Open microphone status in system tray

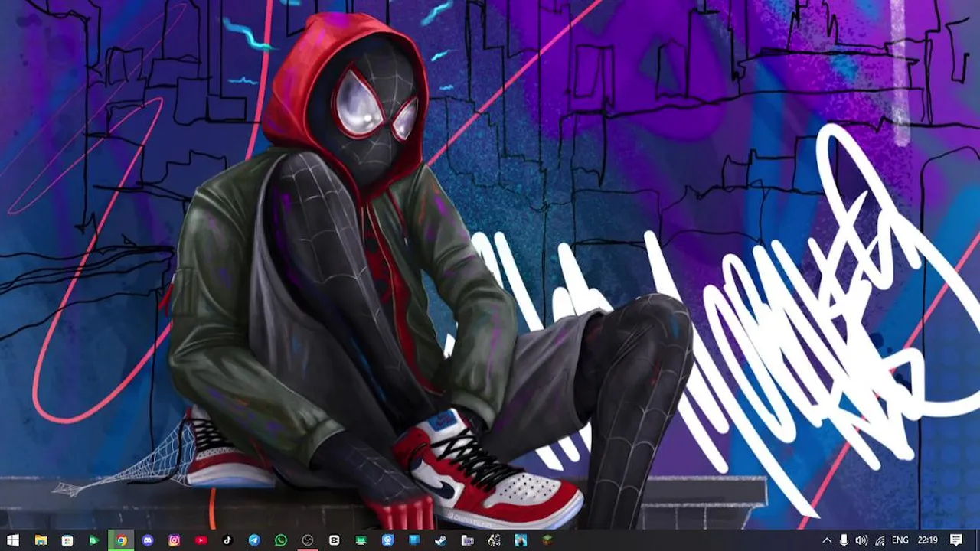click(844, 540)
